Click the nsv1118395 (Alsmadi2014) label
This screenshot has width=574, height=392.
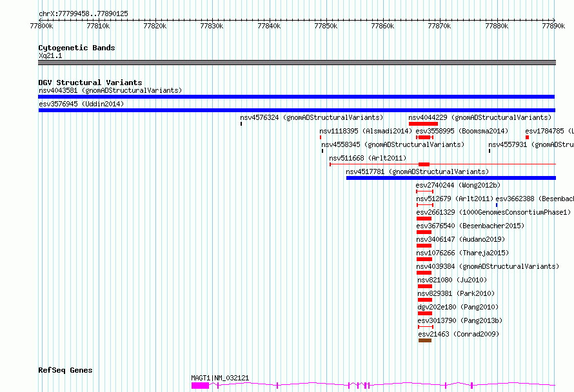point(366,131)
